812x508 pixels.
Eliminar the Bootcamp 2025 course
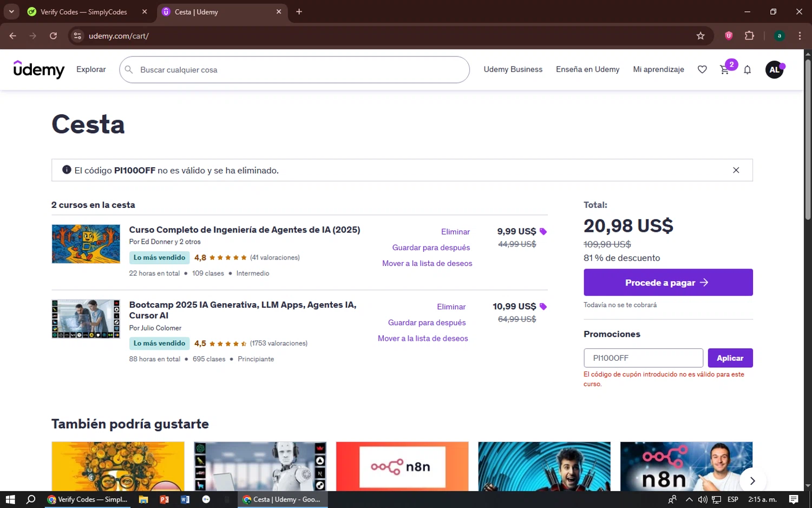click(x=451, y=307)
